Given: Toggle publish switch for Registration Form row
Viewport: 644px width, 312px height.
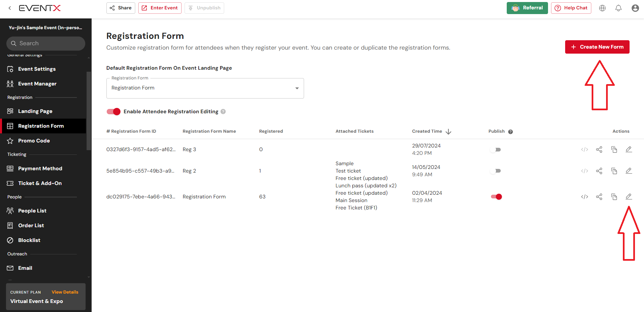Looking at the screenshot, I should pos(496,197).
